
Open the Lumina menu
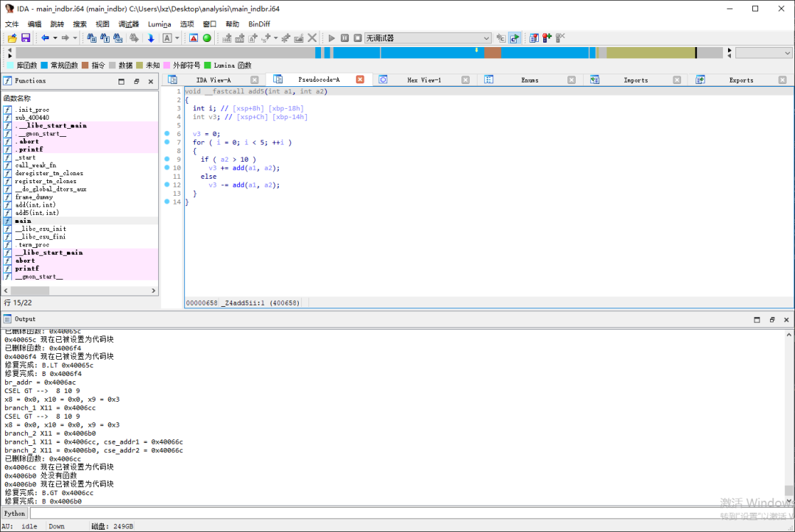pos(159,24)
